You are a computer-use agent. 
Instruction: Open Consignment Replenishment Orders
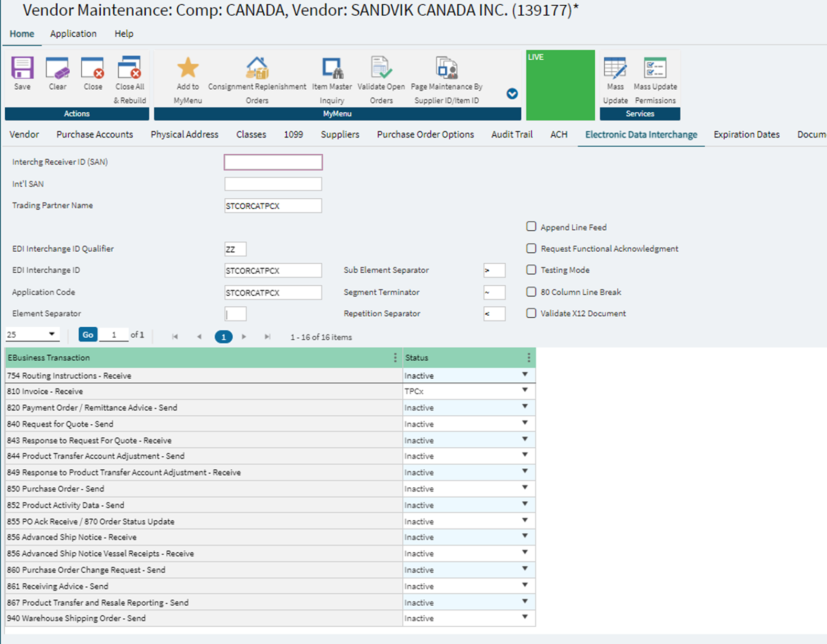(257, 68)
